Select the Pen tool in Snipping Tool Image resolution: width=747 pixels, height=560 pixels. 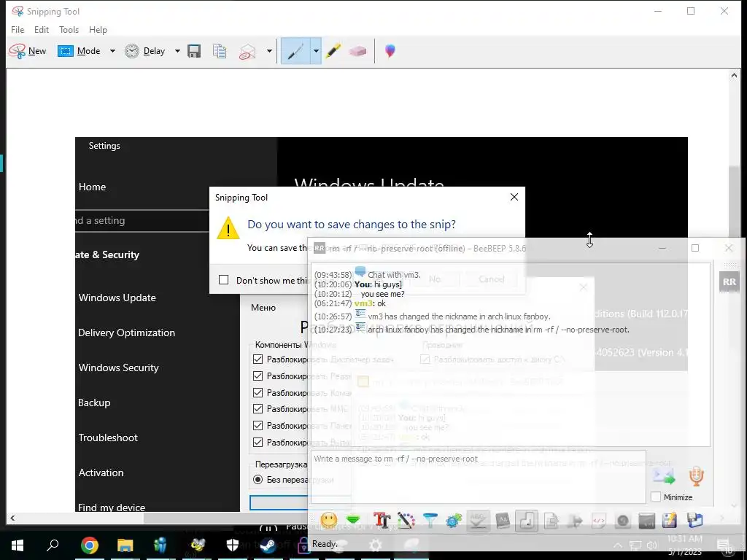pos(295,51)
